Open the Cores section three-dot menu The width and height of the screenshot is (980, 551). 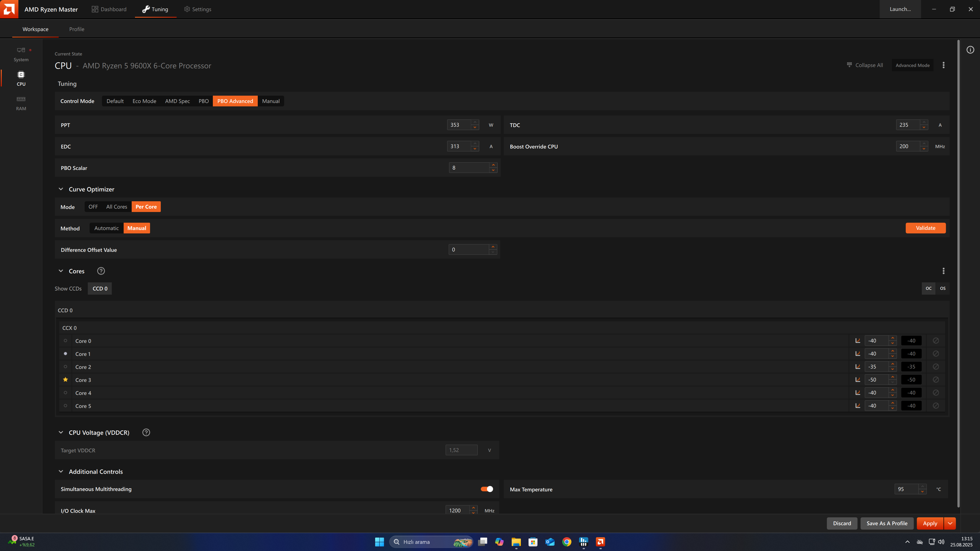click(944, 271)
